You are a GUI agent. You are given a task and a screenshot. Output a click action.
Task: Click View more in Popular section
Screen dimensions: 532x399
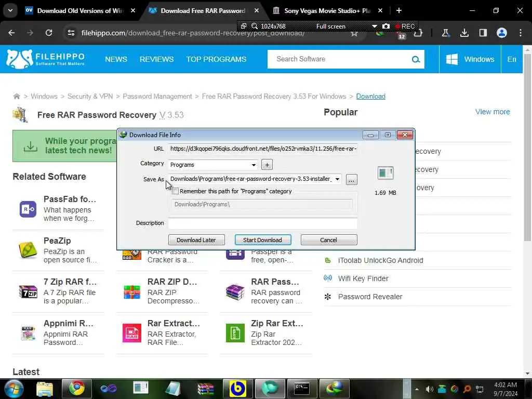(x=493, y=112)
